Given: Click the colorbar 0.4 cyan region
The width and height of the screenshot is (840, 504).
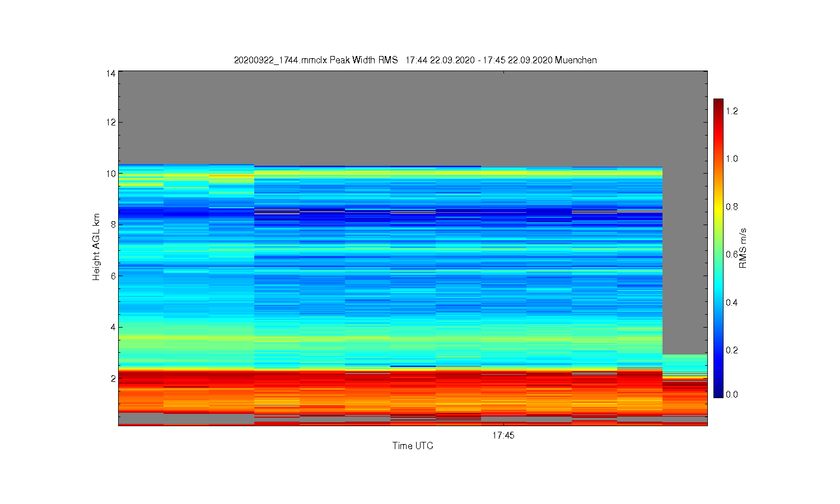Looking at the screenshot, I should click(718, 302).
